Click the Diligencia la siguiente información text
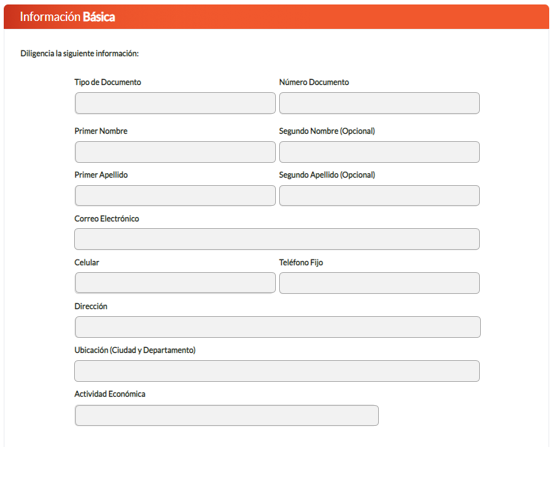 coord(79,53)
